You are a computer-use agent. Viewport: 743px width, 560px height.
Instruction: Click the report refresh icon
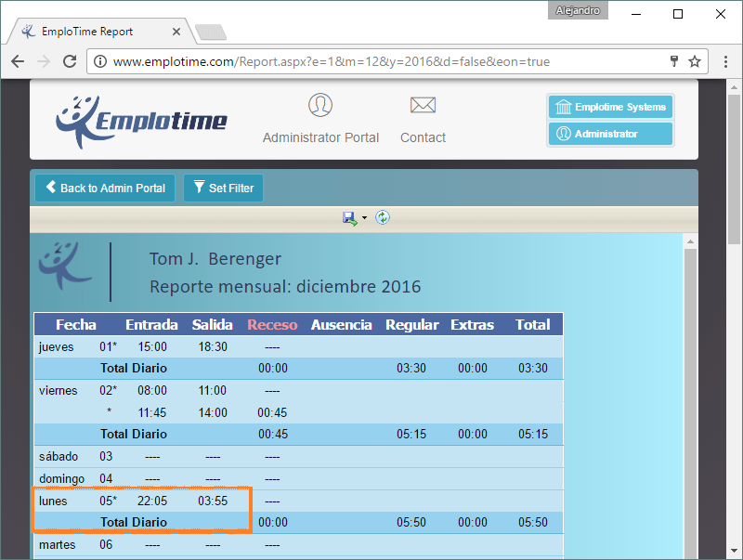click(x=383, y=217)
